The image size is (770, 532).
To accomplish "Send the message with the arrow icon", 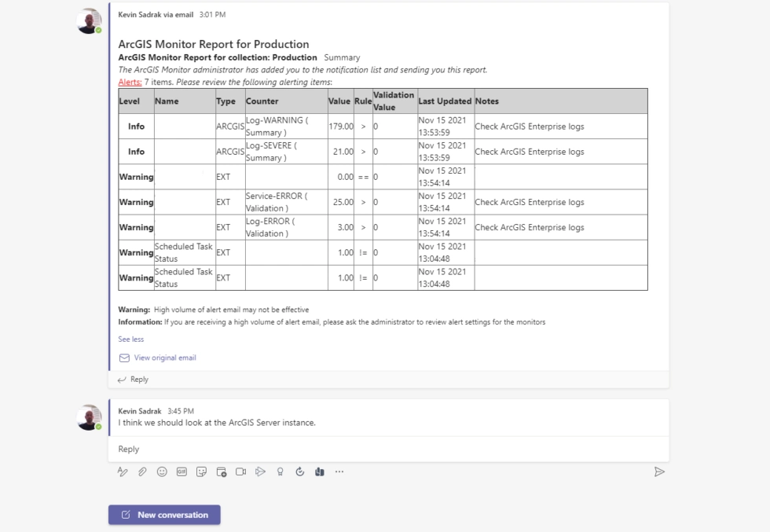I will [x=660, y=471].
